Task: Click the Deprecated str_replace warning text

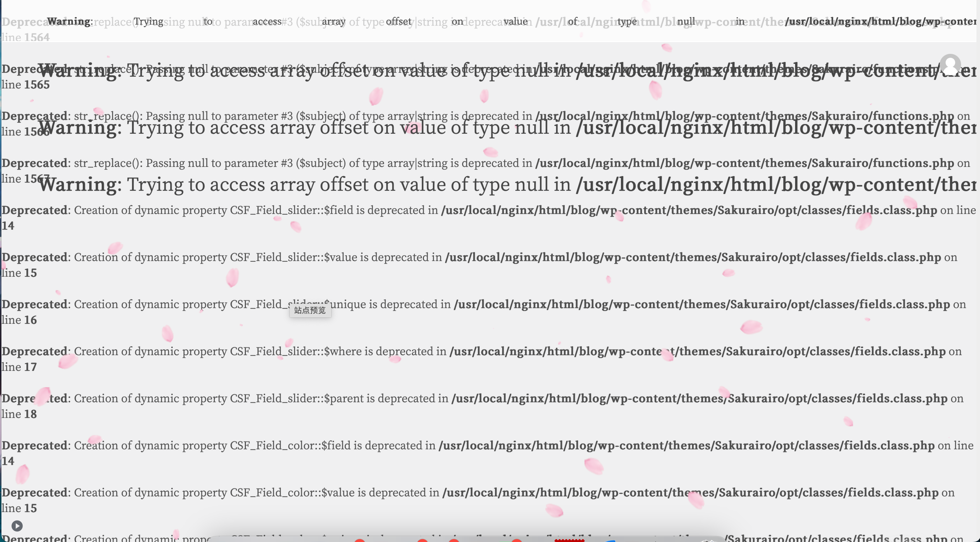Action: (x=266, y=116)
